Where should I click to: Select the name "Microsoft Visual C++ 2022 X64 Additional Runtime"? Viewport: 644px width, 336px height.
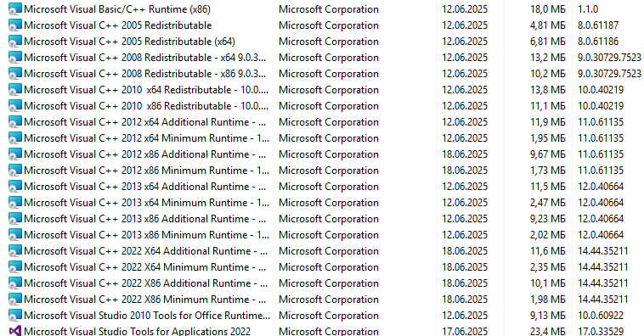pos(146,251)
